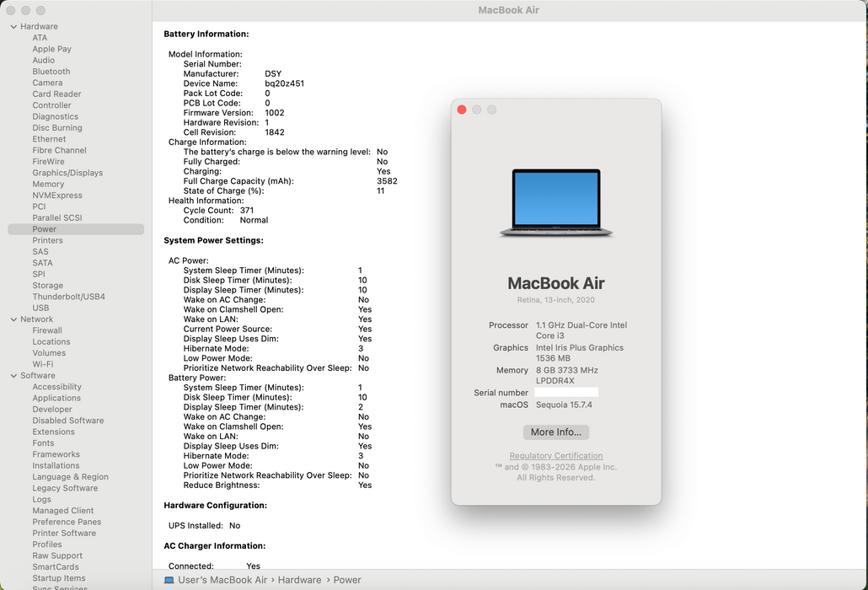Select Applications under Software

coord(56,398)
